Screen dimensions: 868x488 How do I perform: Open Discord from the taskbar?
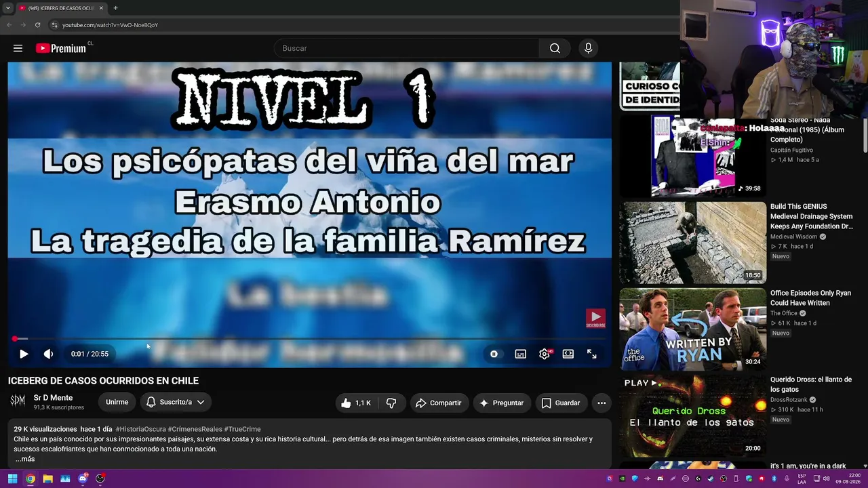(x=83, y=479)
